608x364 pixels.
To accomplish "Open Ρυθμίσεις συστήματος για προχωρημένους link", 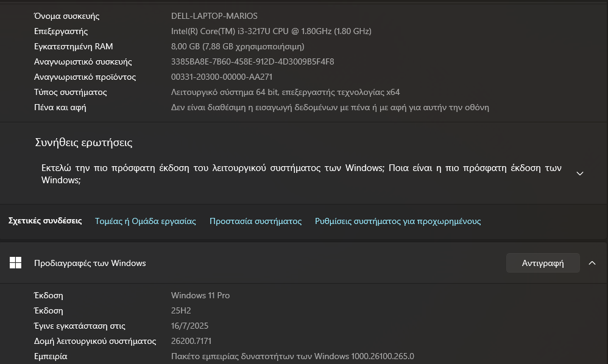I will pyautogui.click(x=398, y=221).
